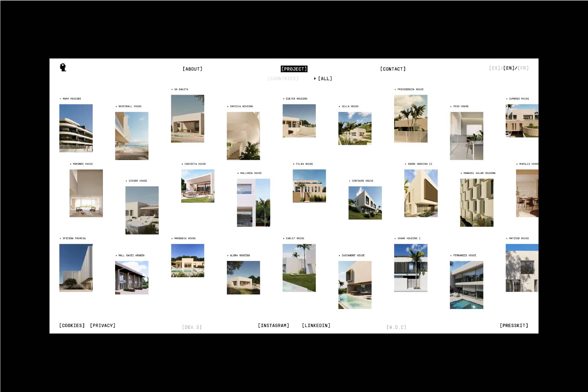The width and height of the screenshot is (588, 392).
Task: Select the EN language option
Action: coord(509,68)
